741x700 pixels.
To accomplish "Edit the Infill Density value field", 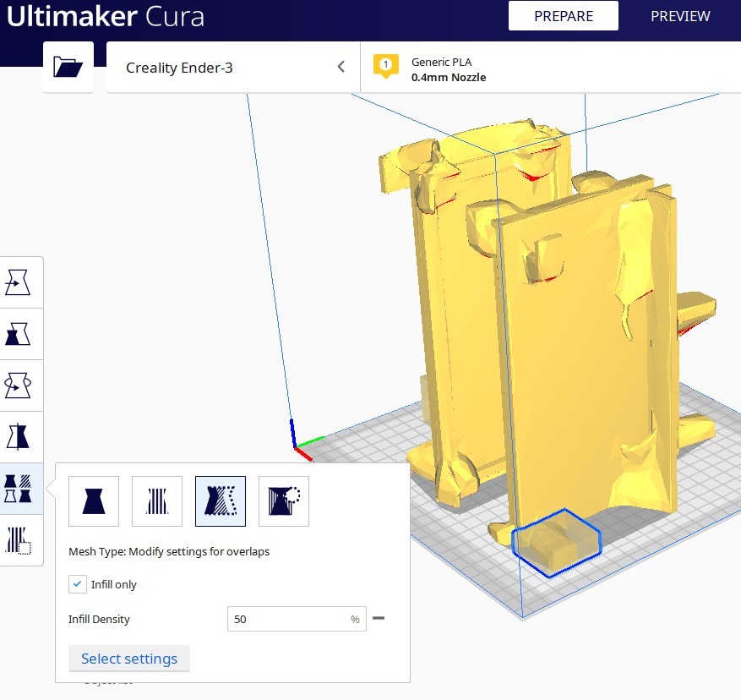I will pos(297,619).
